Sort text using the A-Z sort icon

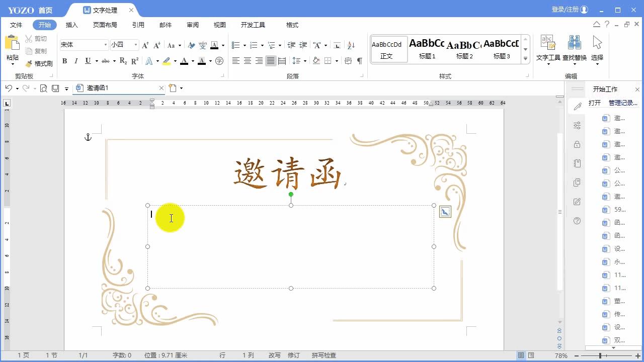[351, 45]
